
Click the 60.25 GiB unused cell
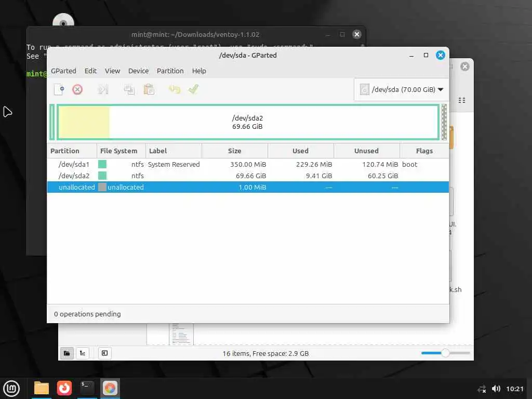point(383,176)
